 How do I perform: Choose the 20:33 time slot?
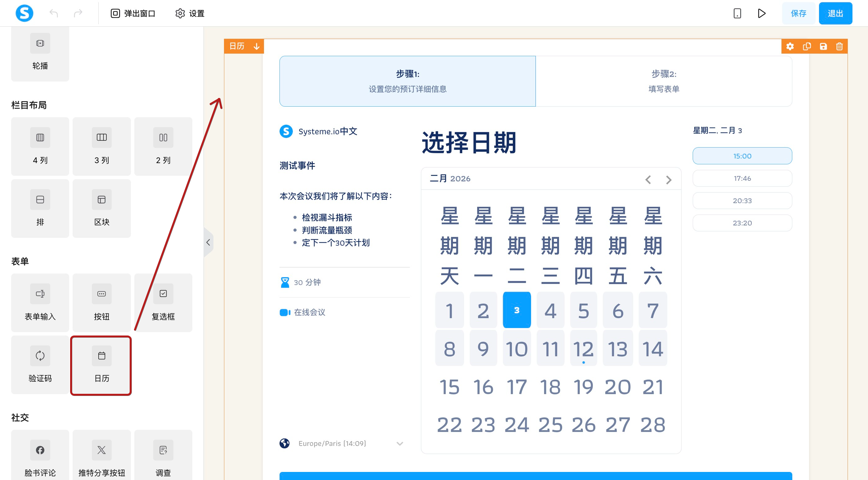742,201
